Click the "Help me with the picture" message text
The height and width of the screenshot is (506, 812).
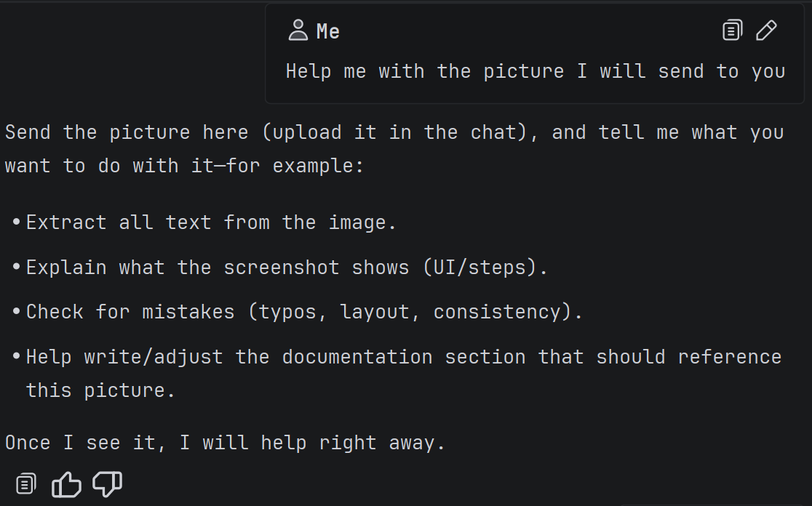535,71
